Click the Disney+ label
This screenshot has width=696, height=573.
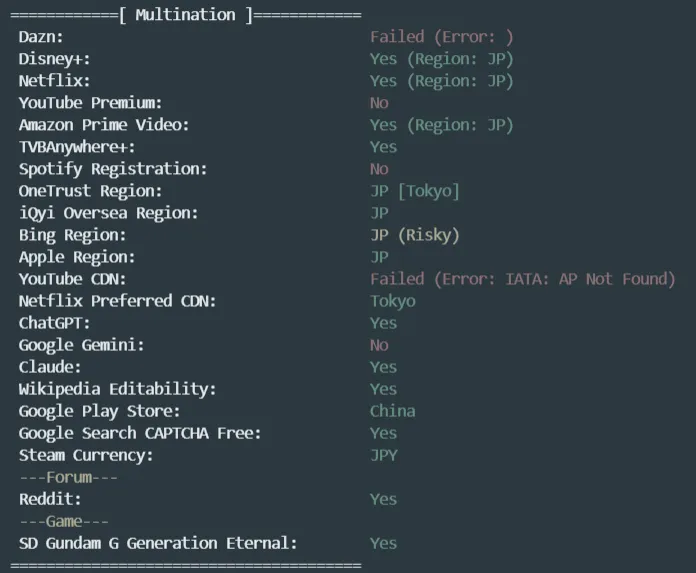(x=54, y=59)
